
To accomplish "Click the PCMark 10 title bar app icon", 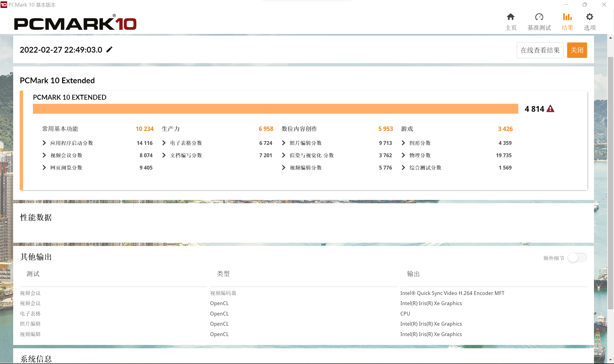I will 4,5.
